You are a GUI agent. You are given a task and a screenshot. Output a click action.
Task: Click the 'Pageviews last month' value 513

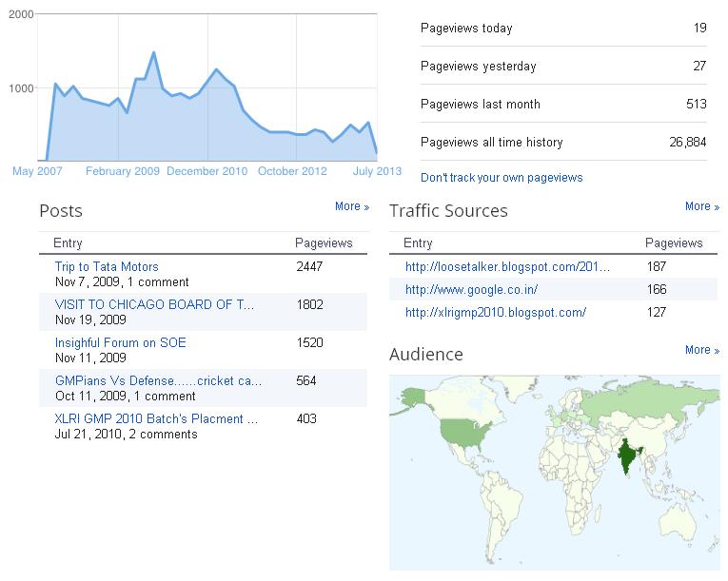pyautogui.click(x=697, y=104)
